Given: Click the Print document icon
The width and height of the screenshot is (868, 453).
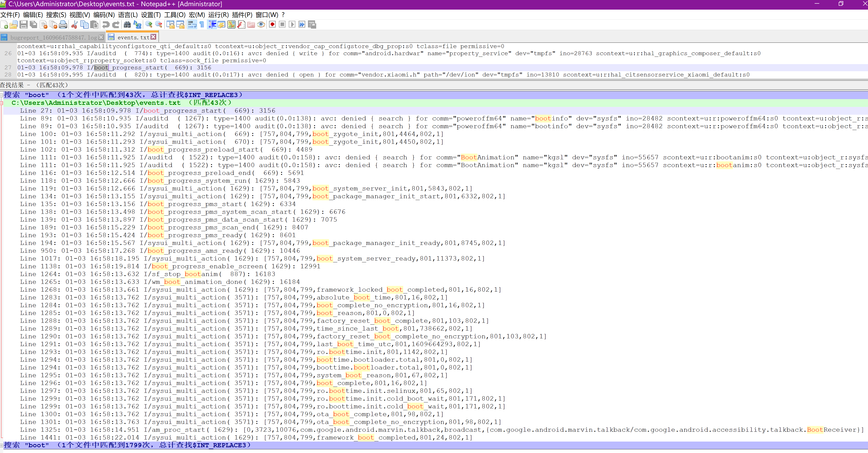Looking at the screenshot, I should [63, 24].
